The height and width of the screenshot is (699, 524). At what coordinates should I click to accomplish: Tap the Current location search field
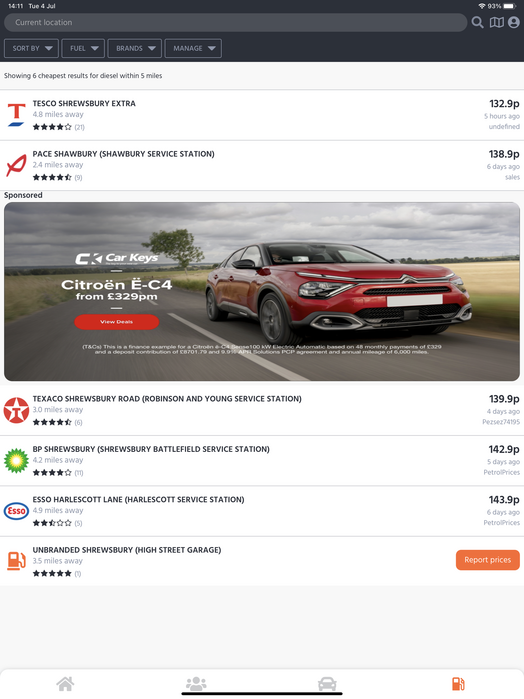235,22
